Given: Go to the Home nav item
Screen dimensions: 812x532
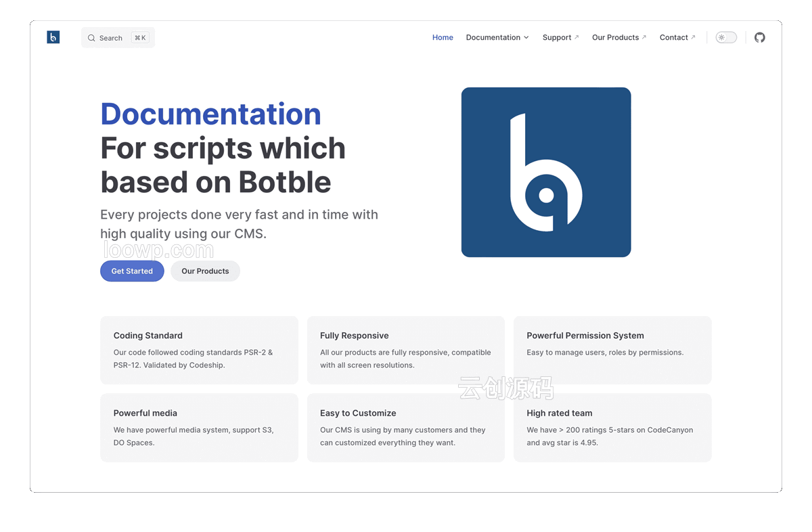Looking at the screenshot, I should 443,37.
